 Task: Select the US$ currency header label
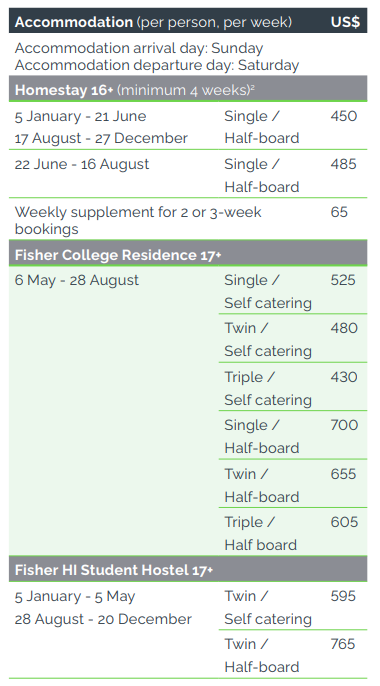click(x=345, y=22)
